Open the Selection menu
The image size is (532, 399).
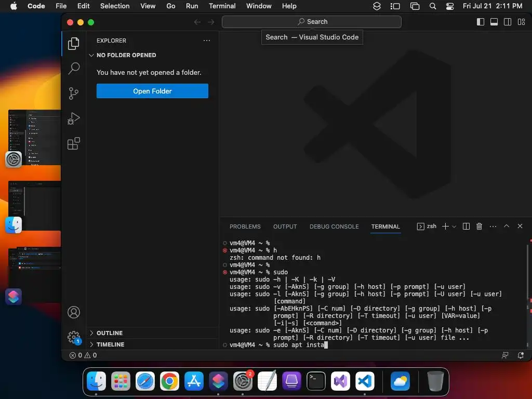pos(115,6)
